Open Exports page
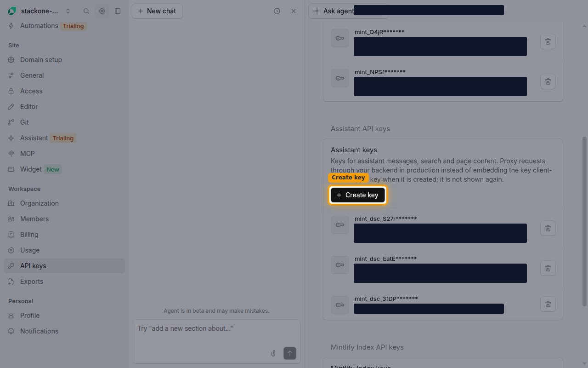The width and height of the screenshot is (588, 368). coord(64,282)
